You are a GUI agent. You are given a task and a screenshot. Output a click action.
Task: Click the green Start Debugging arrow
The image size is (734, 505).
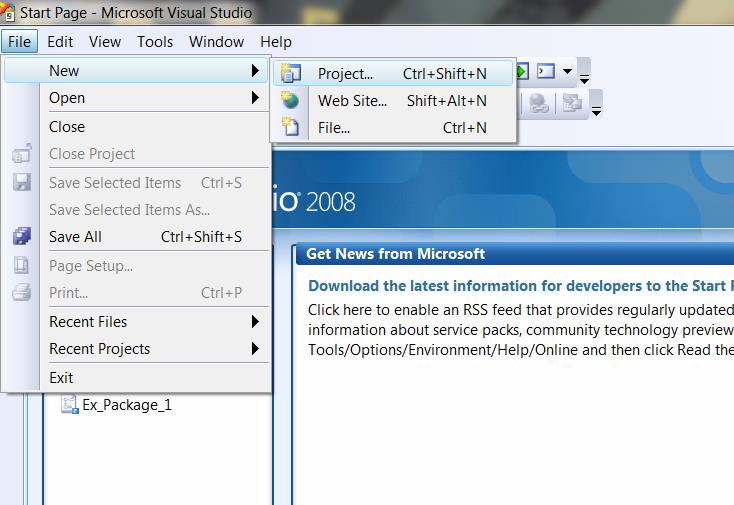coord(522,71)
